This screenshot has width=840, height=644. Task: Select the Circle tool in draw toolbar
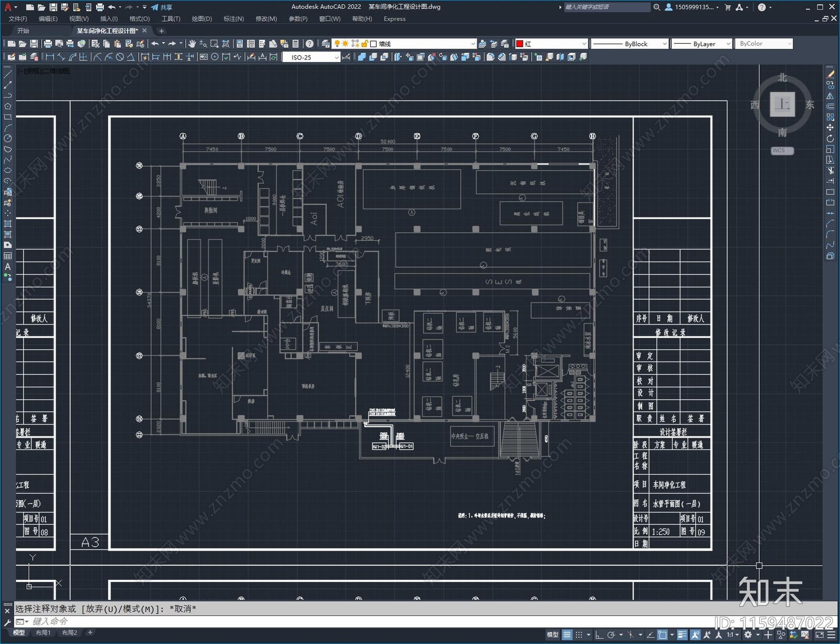(x=8, y=139)
